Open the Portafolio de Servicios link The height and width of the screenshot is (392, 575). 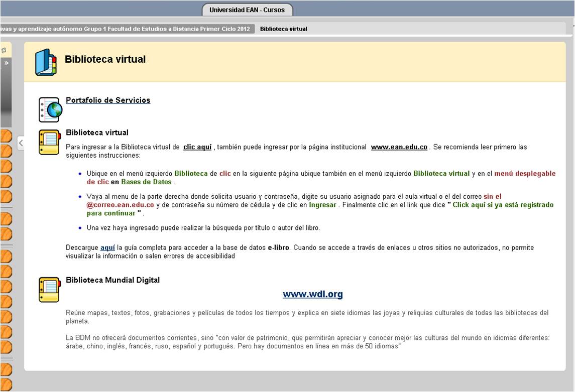108,100
